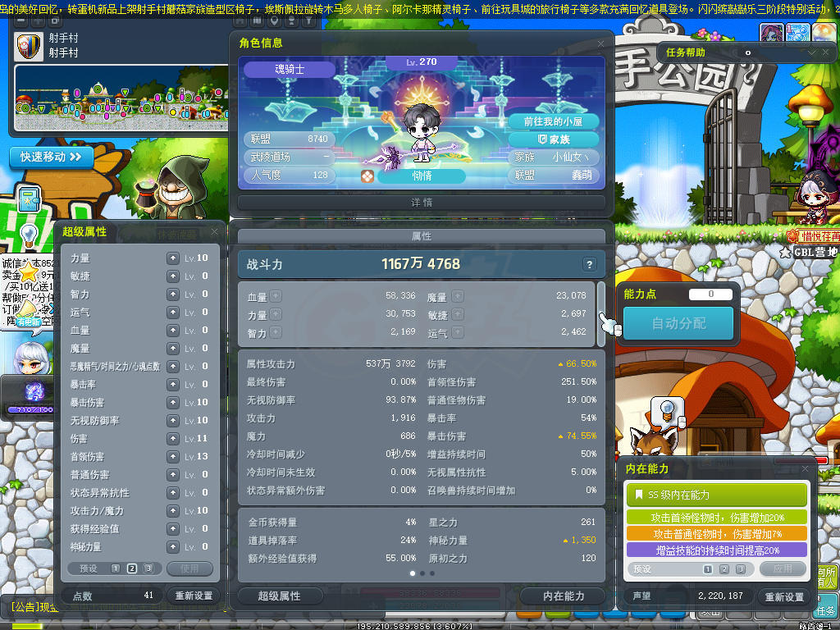This screenshot has width=840, height=630.
Task: Click the 射手村 minimap view
Action: 121,98
